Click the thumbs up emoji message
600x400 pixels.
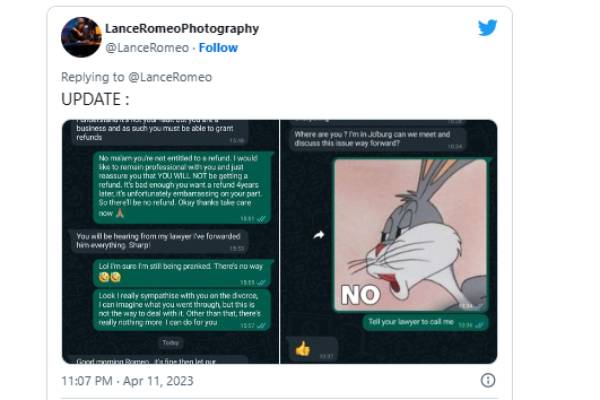pyautogui.click(x=303, y=348)
